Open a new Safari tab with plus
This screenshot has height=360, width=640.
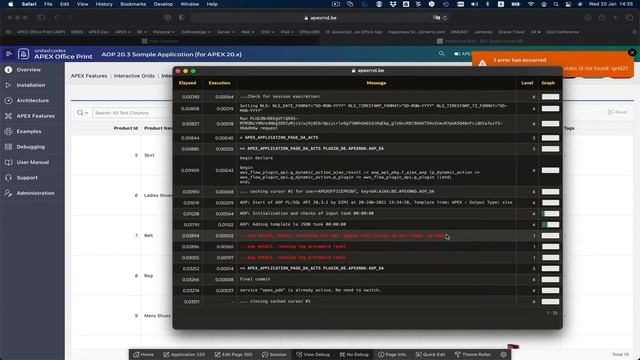tap(615, 18)
